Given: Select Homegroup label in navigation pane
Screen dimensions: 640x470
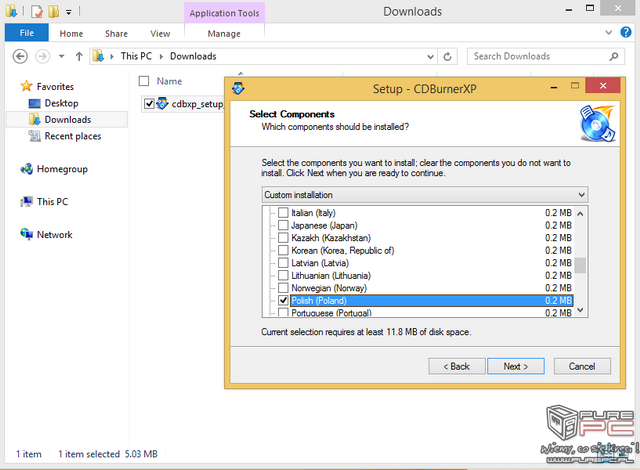Looking at the screenshot, I should click(x=62, y=169).
